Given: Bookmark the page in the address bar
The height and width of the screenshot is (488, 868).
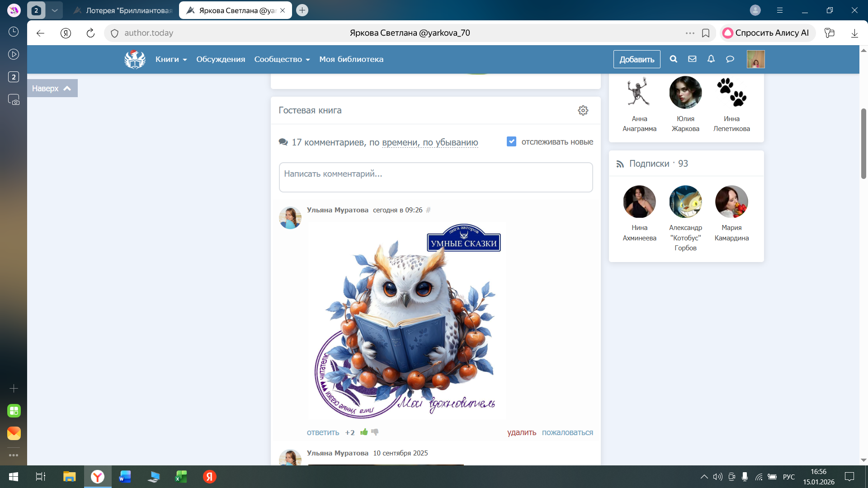Looking at the screenshot, I should pyautogui.click(x=705, y=33).
